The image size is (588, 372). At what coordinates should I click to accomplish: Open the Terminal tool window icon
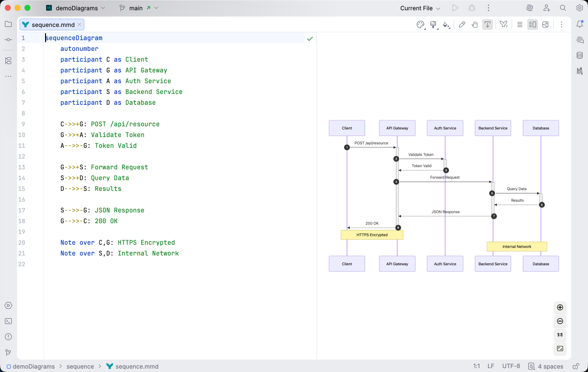pyautogui.click(x=8, y=321)
